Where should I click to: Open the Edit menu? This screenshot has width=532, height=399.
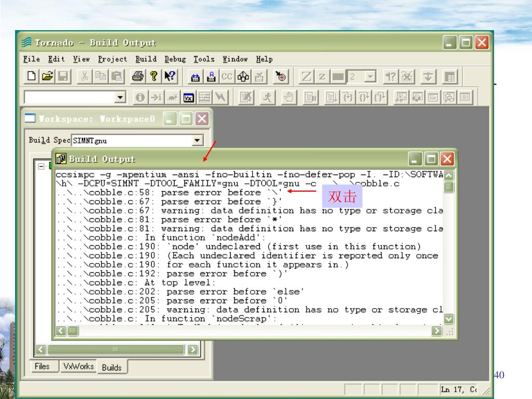(x=56, y=59)
